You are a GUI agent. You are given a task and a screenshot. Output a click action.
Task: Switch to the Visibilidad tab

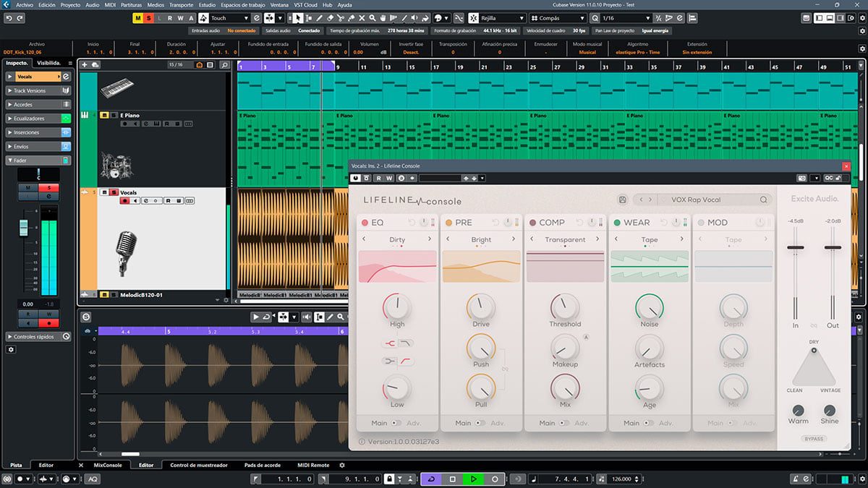pyautogui.click(x=49, y=63)
